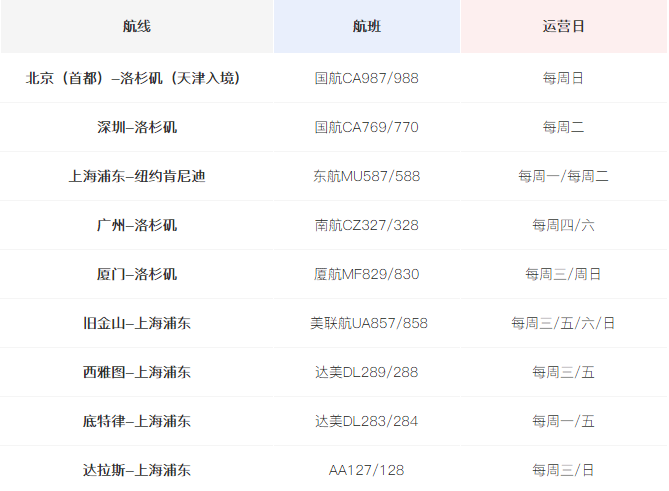
Task: Click the 每周三/五 cell
Action: pyautogui.click(x=563, y=372)
